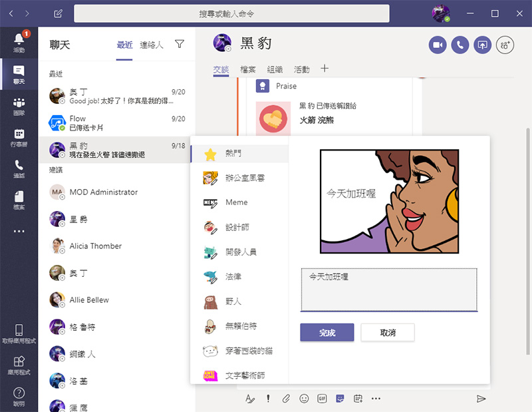Screen dimensions: 532x412
Task: Go forward with the right arrow
Action: coord(27,13)
